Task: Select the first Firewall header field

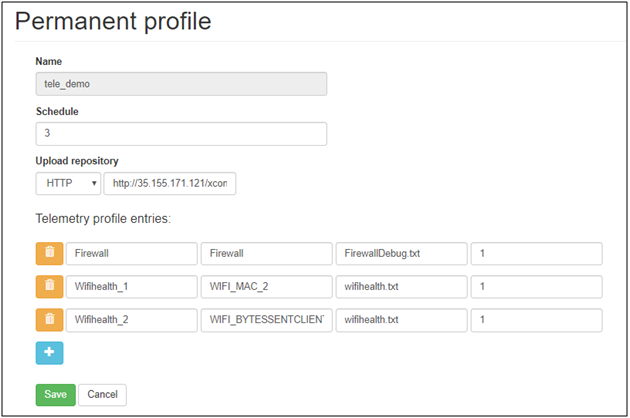Action: (x=132, y=254)
